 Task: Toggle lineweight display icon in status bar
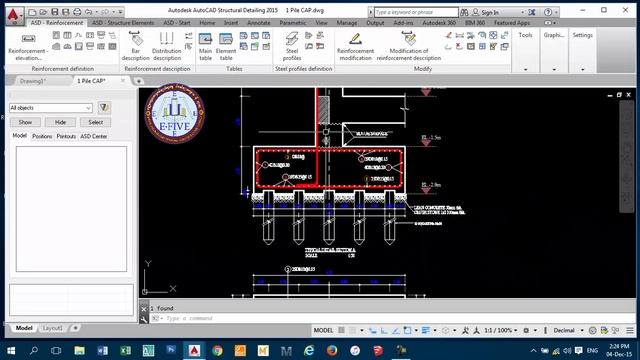(425, 330)
